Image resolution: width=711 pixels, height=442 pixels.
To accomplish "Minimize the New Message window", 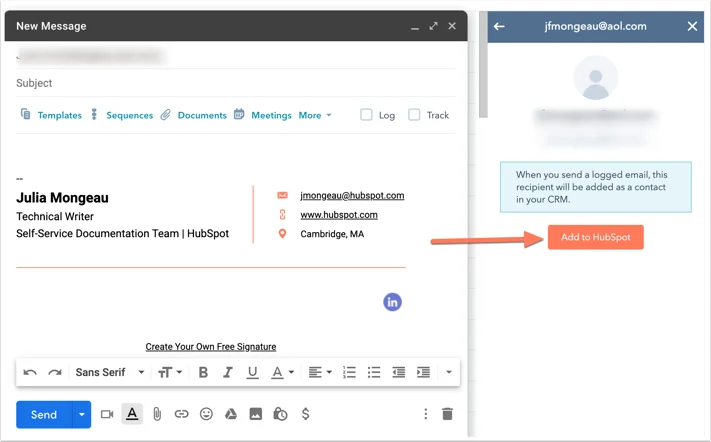I will pyautogui.click(x=415, y=27).
